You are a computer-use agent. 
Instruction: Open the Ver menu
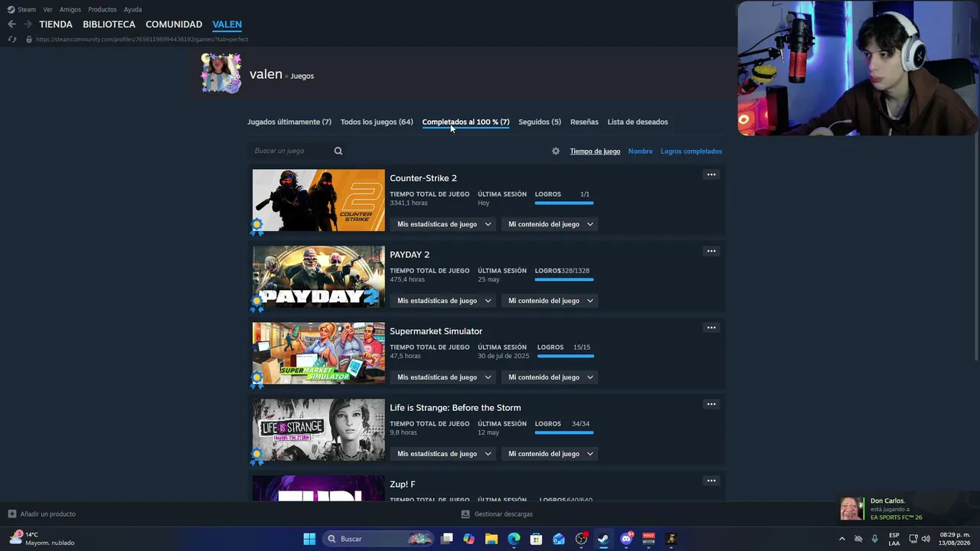pyautogui.click(x=47, y=9)
